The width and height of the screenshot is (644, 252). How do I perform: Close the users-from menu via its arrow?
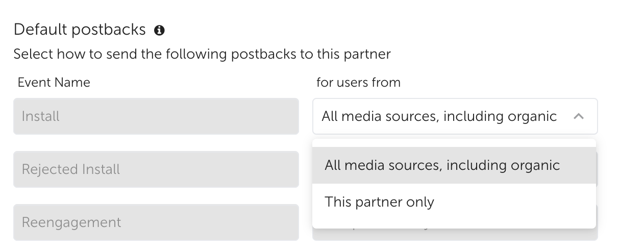point(578,116)
